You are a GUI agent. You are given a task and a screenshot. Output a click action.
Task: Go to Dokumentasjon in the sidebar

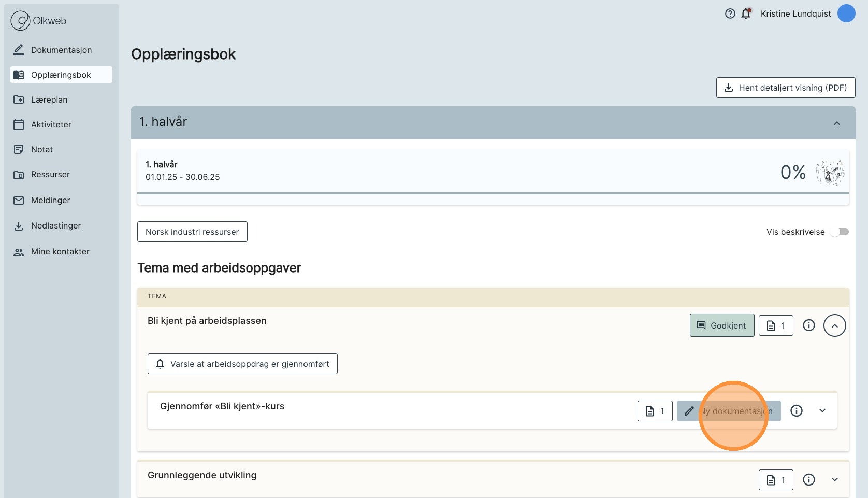[61, 50]
